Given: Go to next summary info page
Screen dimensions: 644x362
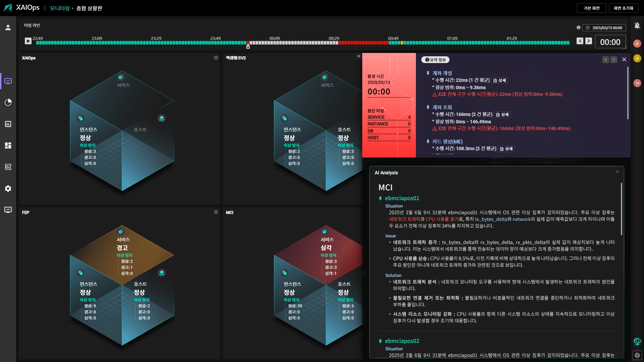Looking at the screenshot, I should (x=614, y=60).
